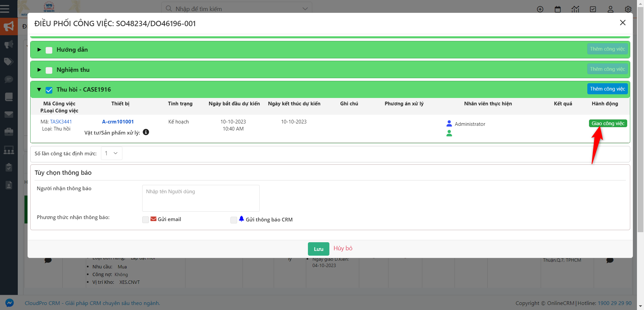
Task: Open the settings gear icon
Action: pyautogui.click(x=628, y=9)
